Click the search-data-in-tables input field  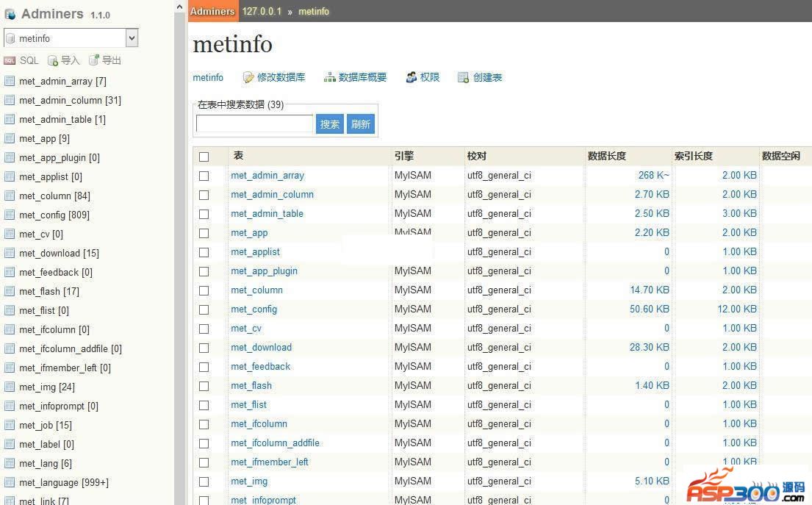coord(254,123)
